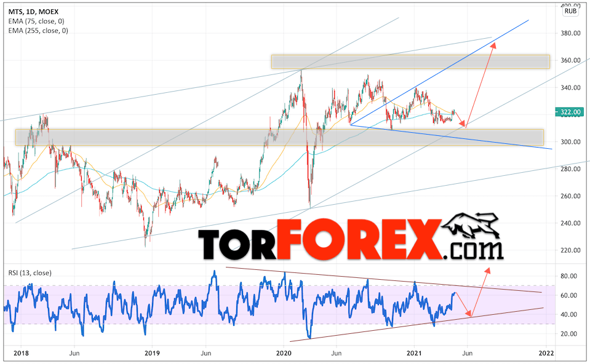This screenshot has width=590, height=364.
Task: Click the RSI (13, close) indicator label
Action: pyautogui.click(x=30, y=273)
